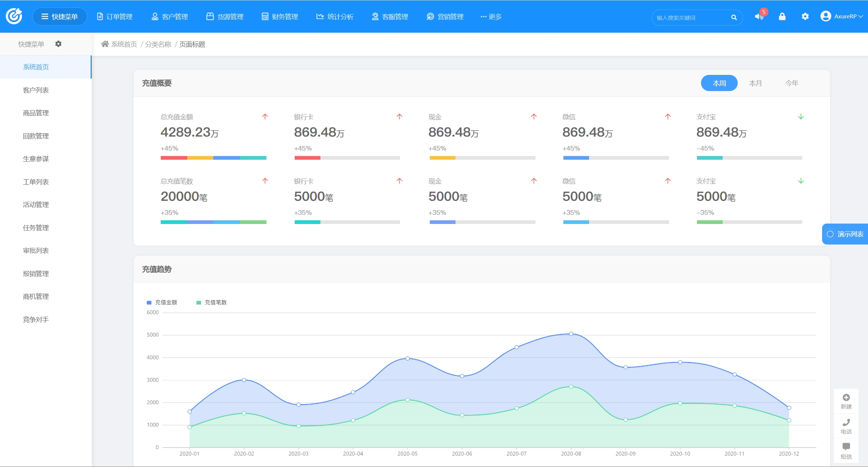Open 订单管理 top menu
This screenshot has height=467, width=868.
(x=115, y=17)
